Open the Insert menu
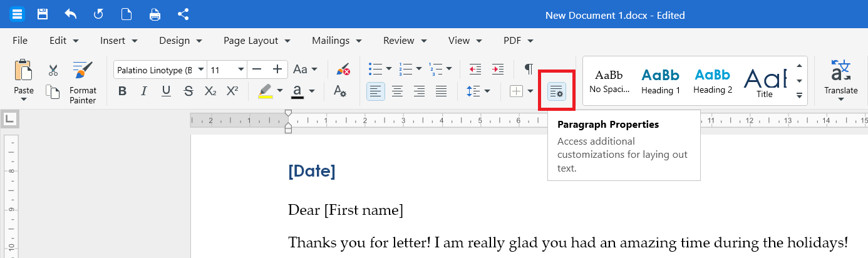868x258 pixels. click(x=119, y=40)
